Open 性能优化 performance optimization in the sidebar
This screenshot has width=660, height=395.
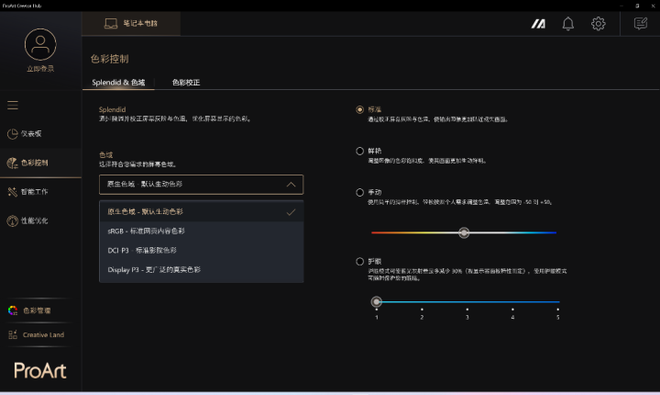coord(40,220)
